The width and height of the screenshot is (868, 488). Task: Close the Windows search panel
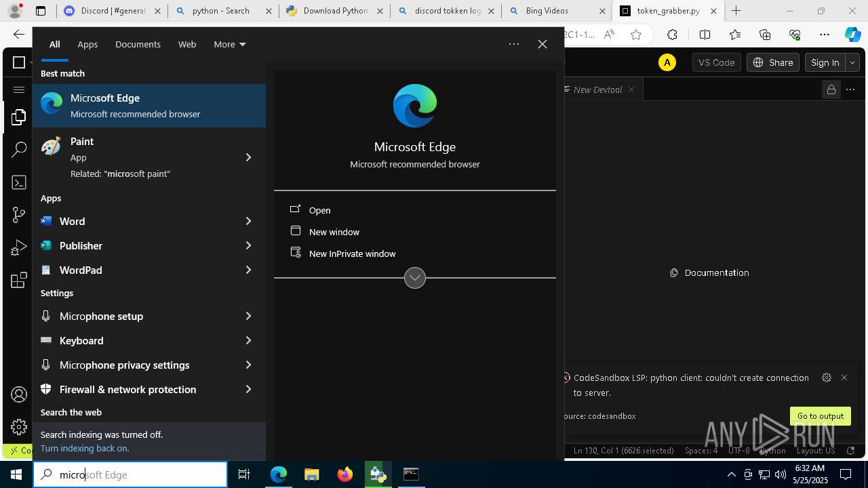pyautogui.click(x=542, y=44)
